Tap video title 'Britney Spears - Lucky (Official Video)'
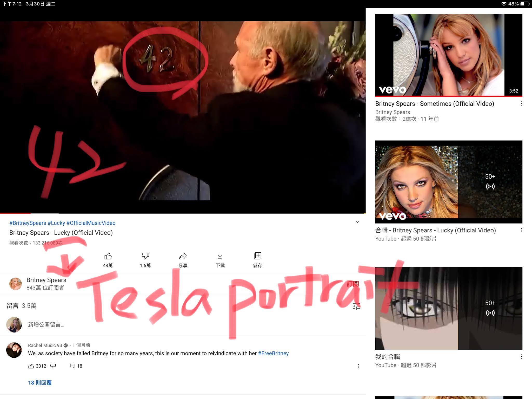532x399 pixels. pyautogui.click(x=61, y=233)
